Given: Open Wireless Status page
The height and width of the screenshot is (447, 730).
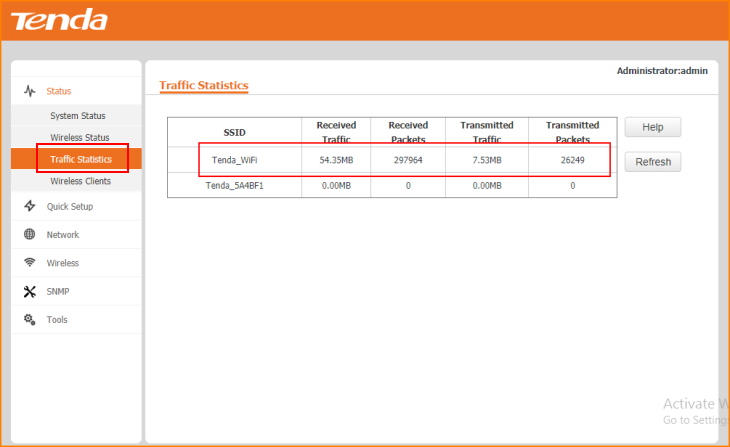Looking at the screenshot, I should 79,137.
